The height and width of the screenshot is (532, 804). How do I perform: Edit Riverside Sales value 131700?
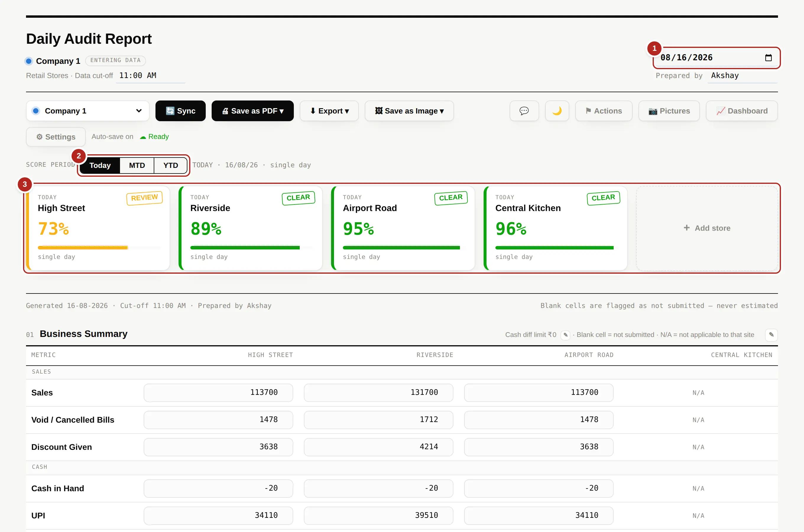[378, 392]
